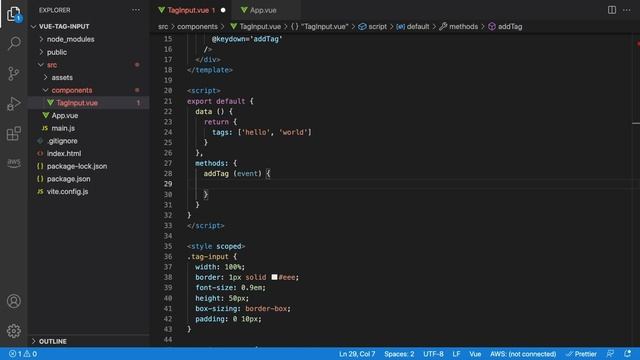The height and width of the screenshot is (360, 640).
Task: Select language mode Vue in status bar
Action: 475,354
